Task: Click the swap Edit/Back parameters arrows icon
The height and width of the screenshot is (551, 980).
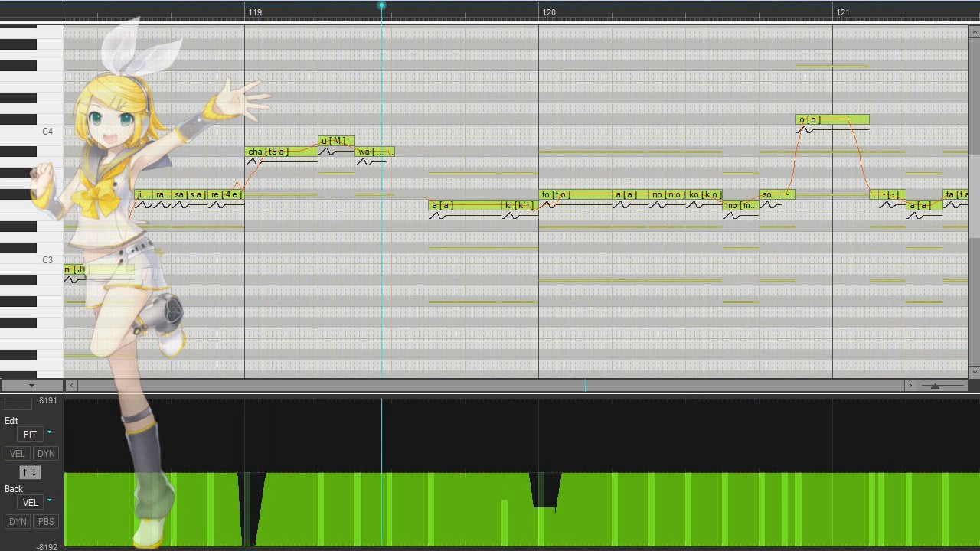Action: tap(30, 472)
